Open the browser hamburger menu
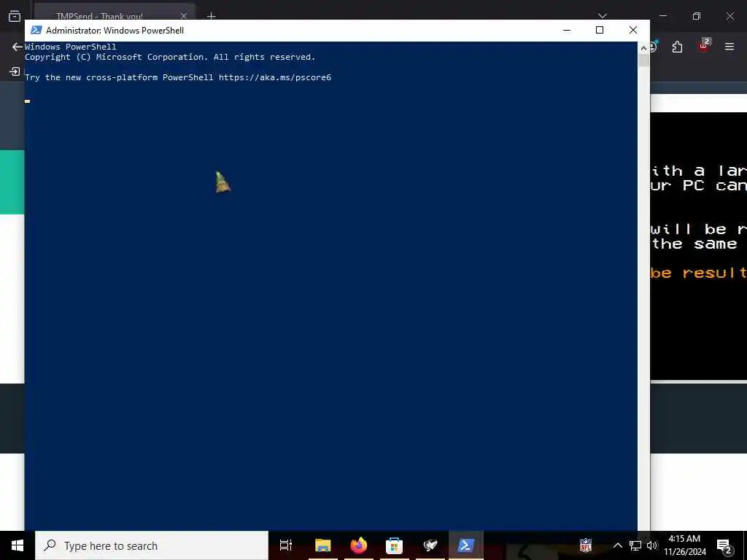 click(729, 47)
